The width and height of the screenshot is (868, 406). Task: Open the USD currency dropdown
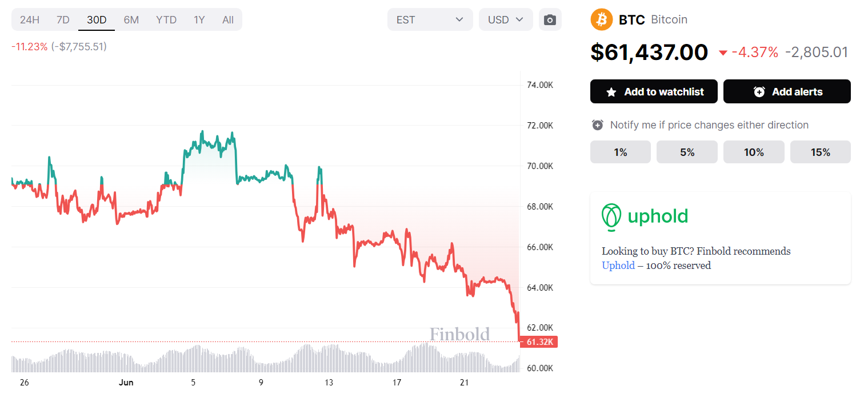(506, 20)
